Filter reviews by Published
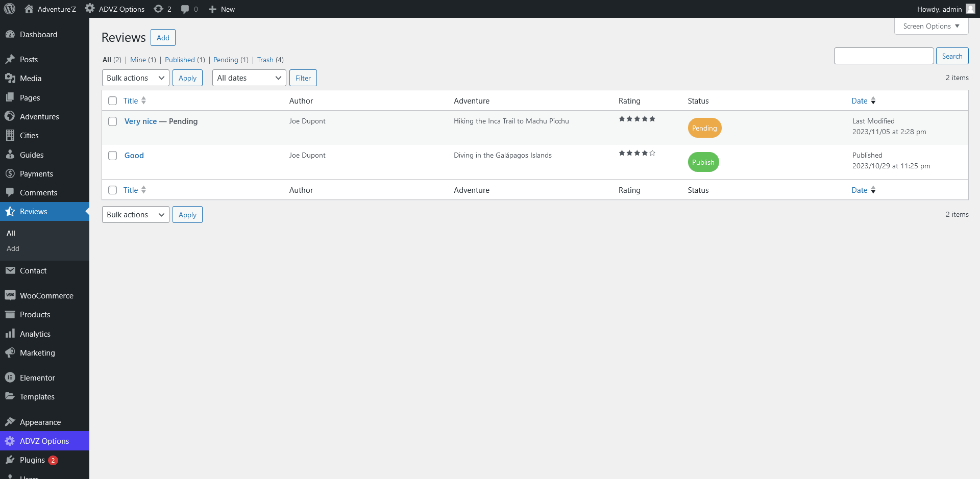The image size is (980, 479). coord(180,60)
